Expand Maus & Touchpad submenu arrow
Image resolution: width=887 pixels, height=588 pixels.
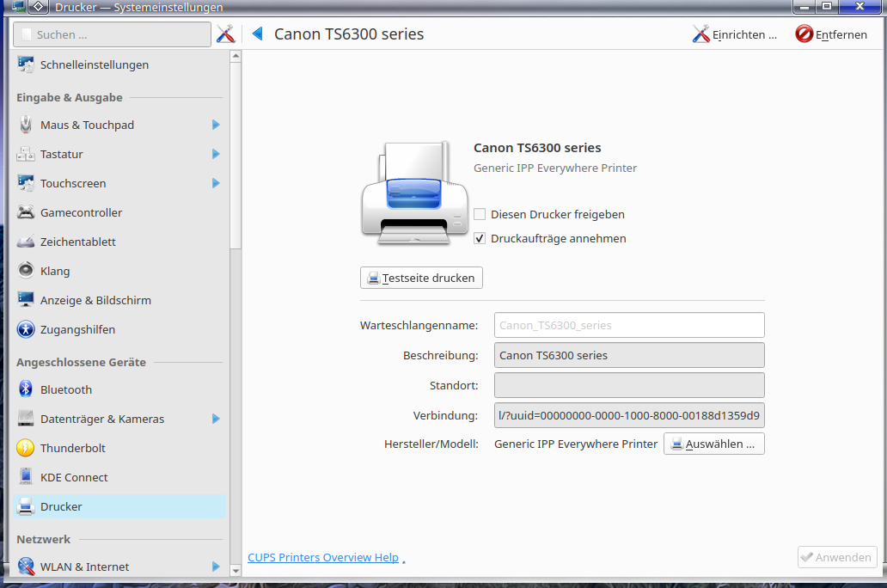[216, 125]
